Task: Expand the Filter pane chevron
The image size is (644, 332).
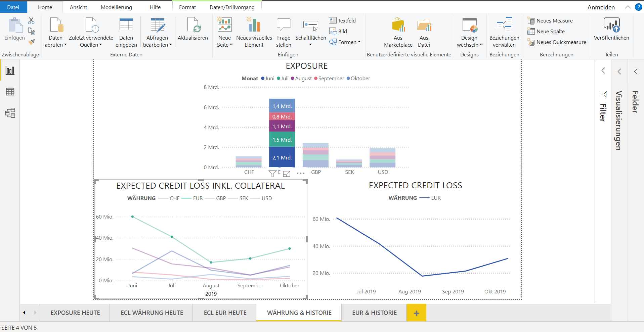Action: click(x=603, y=70)
